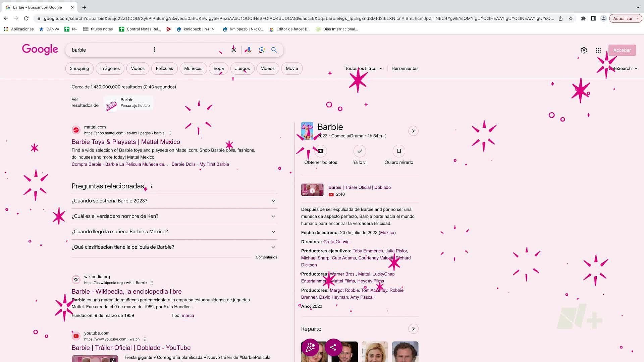Open the Margot Robbie producer link
644x362 pixels.
click(344, 290)
